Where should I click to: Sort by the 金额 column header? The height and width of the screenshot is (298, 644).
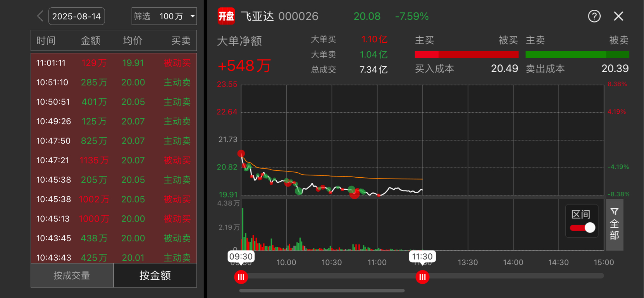[x=90, y=41]
